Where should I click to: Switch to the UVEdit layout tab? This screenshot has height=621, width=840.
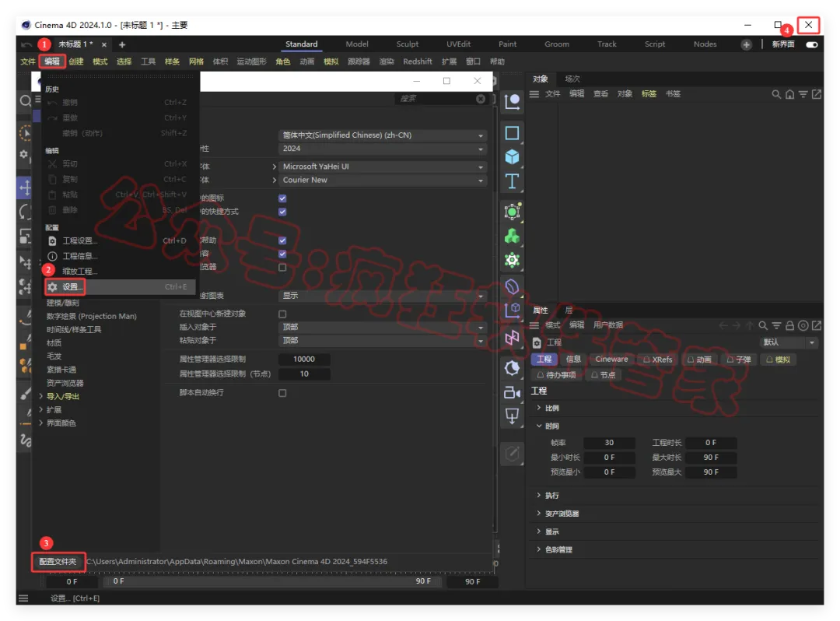pos(458,44)
